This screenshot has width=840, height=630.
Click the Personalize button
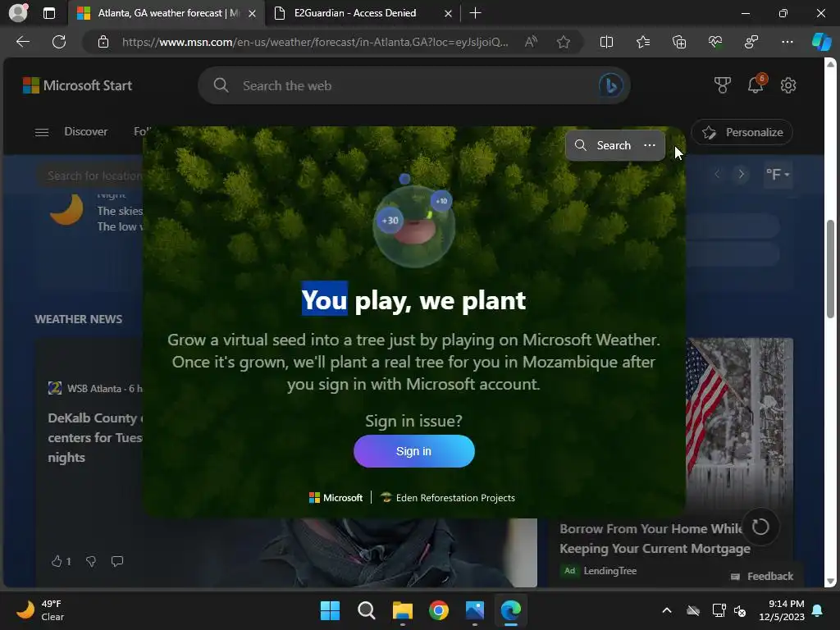click(x=742, y=132)
